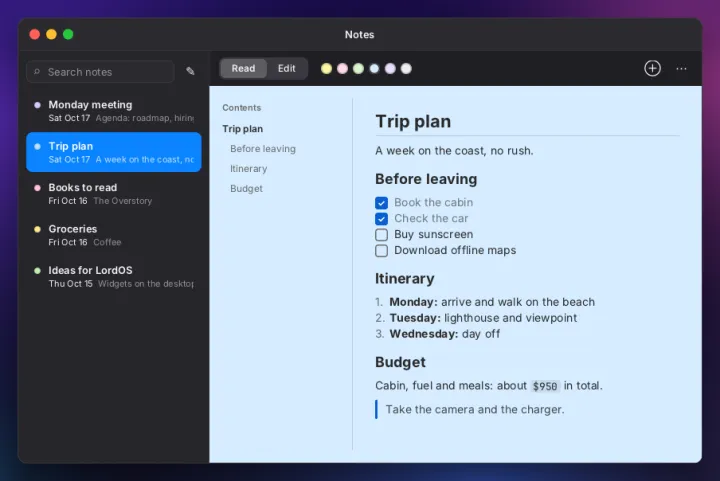This screenshot has height=481, width=720.
Task: Click the search magnifier icon
Action: pos(37,72)
